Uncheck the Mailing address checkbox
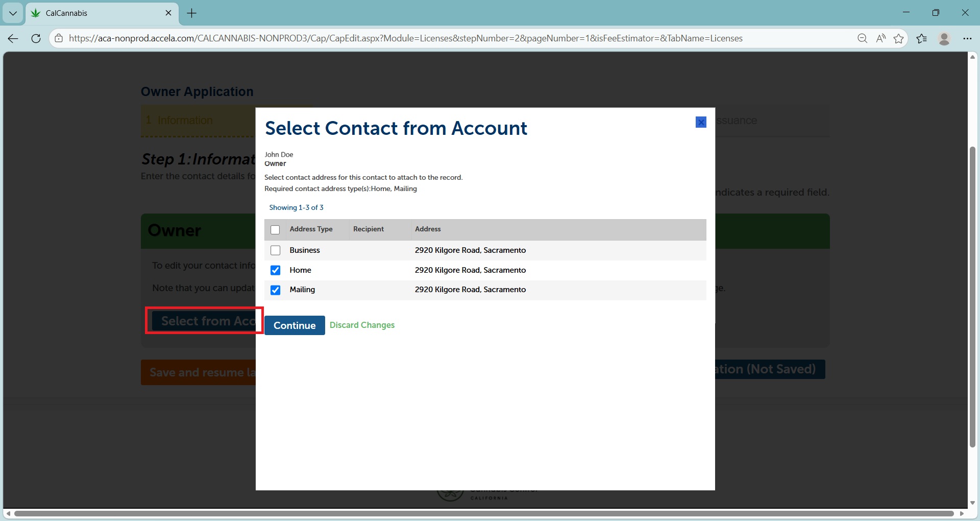980x521 pixels. point(275,290)
